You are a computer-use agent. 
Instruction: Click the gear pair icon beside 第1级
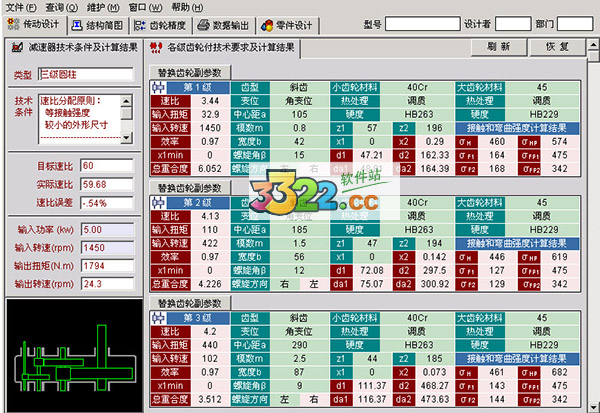click(158, 88)
